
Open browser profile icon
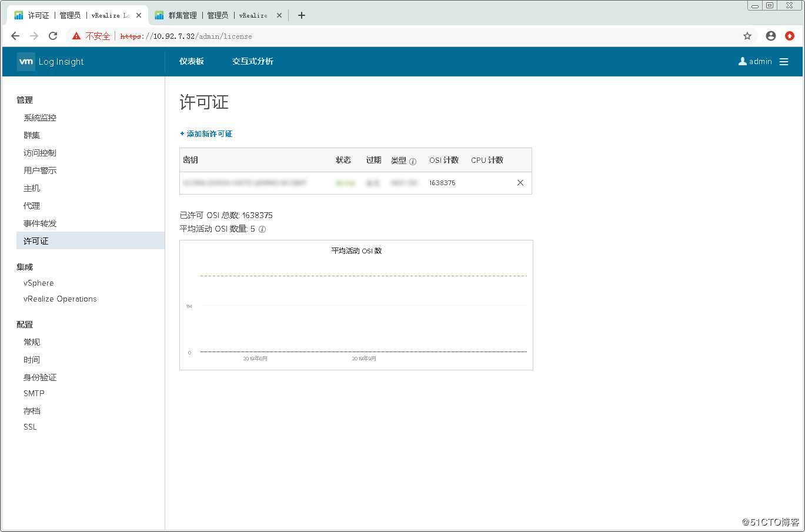771,36
